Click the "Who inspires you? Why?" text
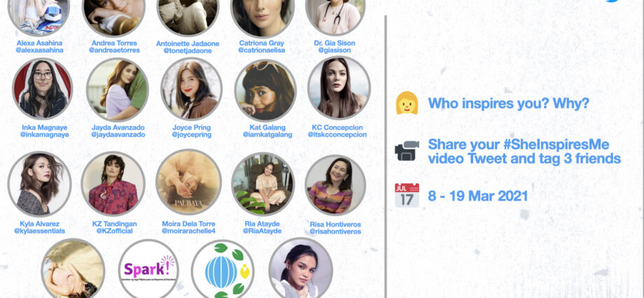644x298 pixels. click(x=508, y=103)
